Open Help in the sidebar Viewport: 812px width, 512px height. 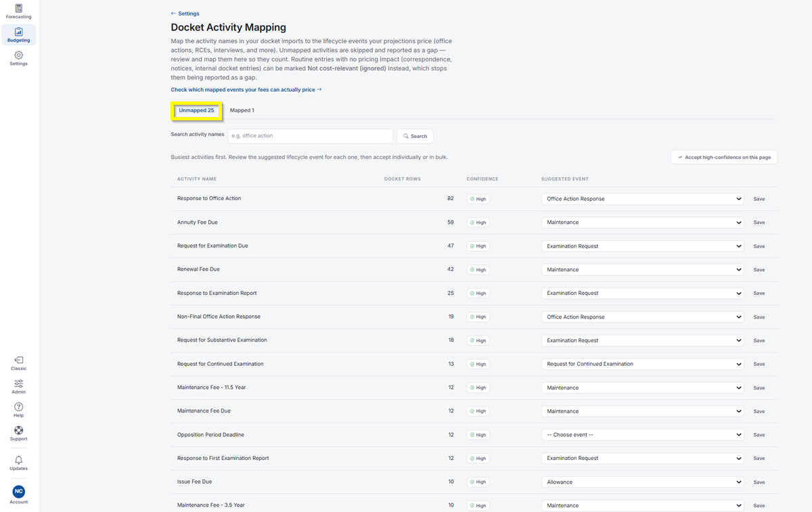[18, 411]
